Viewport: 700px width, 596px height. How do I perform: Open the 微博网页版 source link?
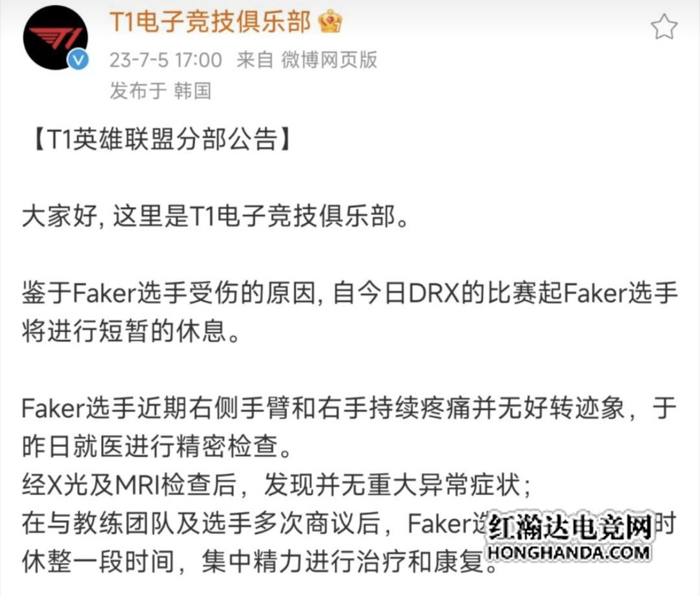(x=329, y=60)
